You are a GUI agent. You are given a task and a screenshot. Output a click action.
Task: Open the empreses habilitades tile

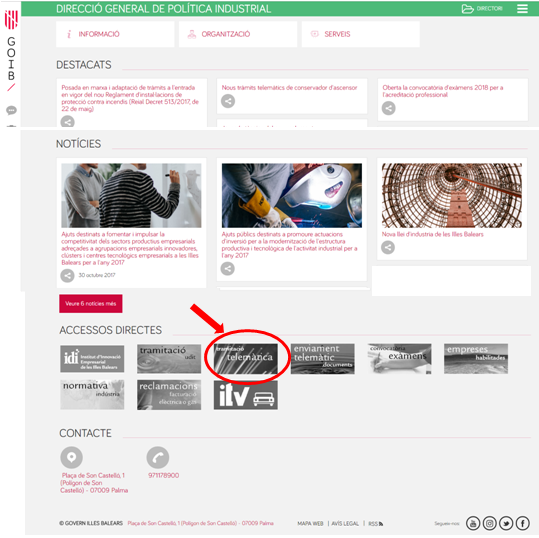(476, 359)
